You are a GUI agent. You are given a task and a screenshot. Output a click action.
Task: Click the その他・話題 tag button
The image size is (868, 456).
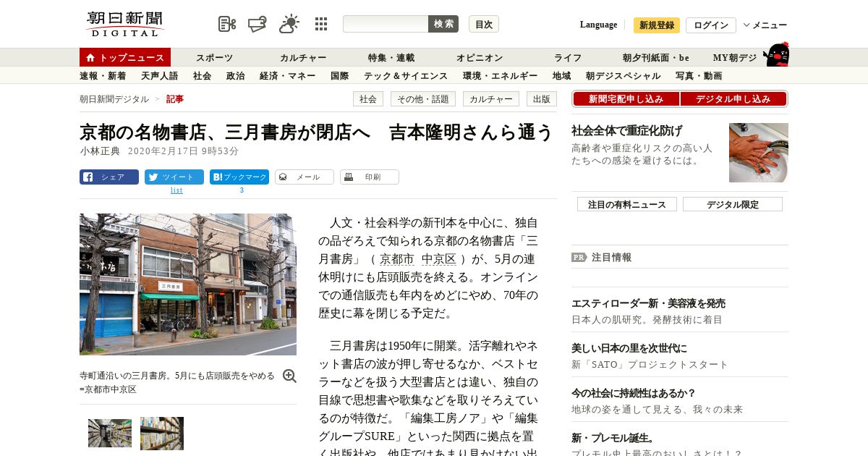[x=423, y=99]
